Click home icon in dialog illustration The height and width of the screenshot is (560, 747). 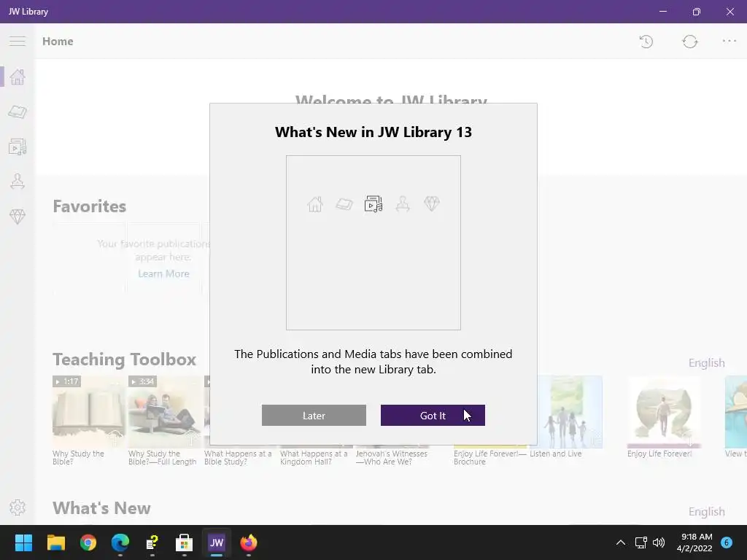(315, 204)
